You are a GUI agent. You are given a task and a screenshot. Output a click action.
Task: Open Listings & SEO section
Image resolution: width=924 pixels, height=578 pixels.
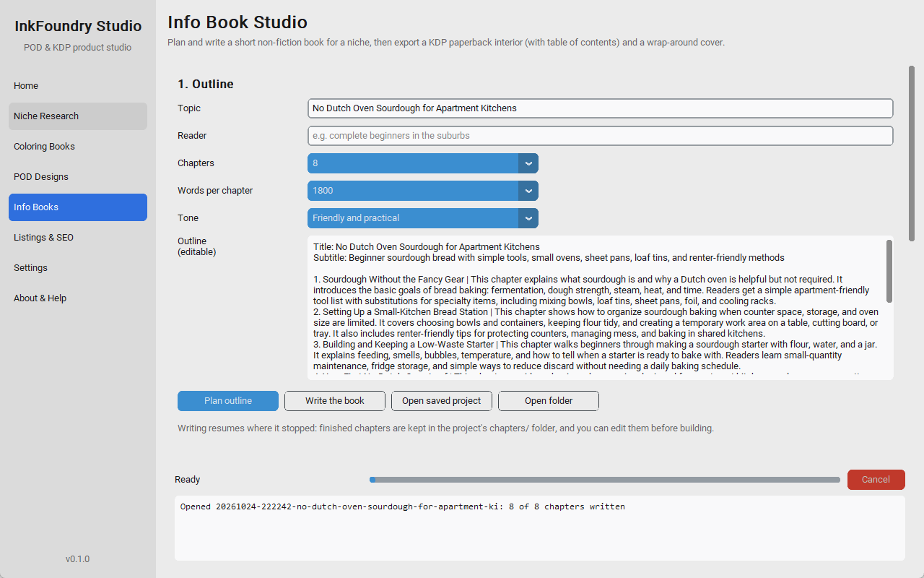pos(78,237)
